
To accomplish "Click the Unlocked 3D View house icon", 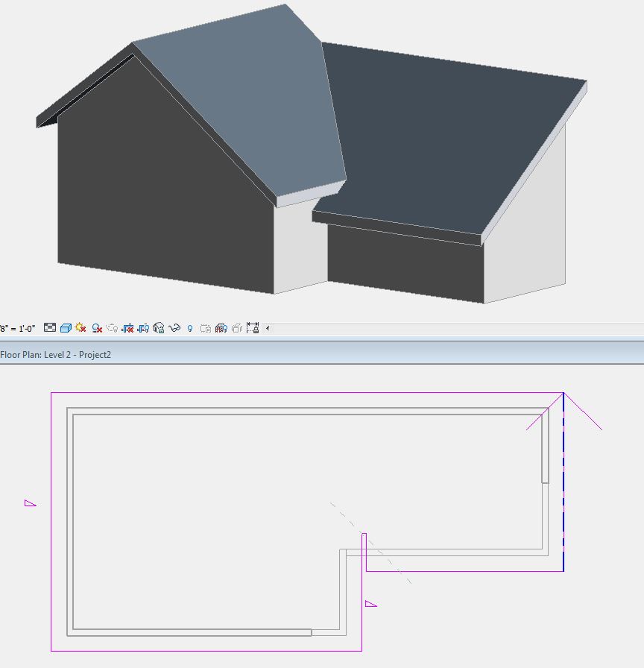I will point(159,327).
